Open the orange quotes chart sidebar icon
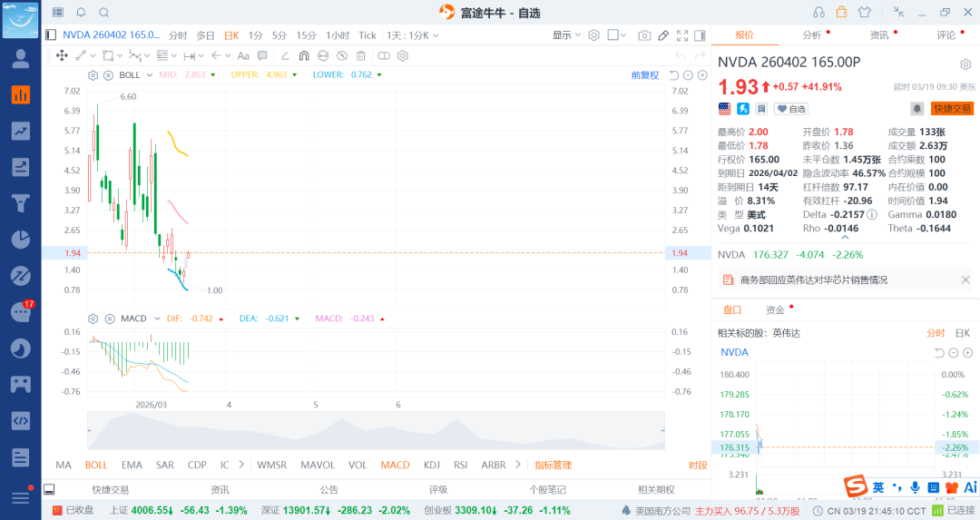Image resolution: width=980 pixels, height=520 pixels. pyautogui.click(x=21, y=94)
